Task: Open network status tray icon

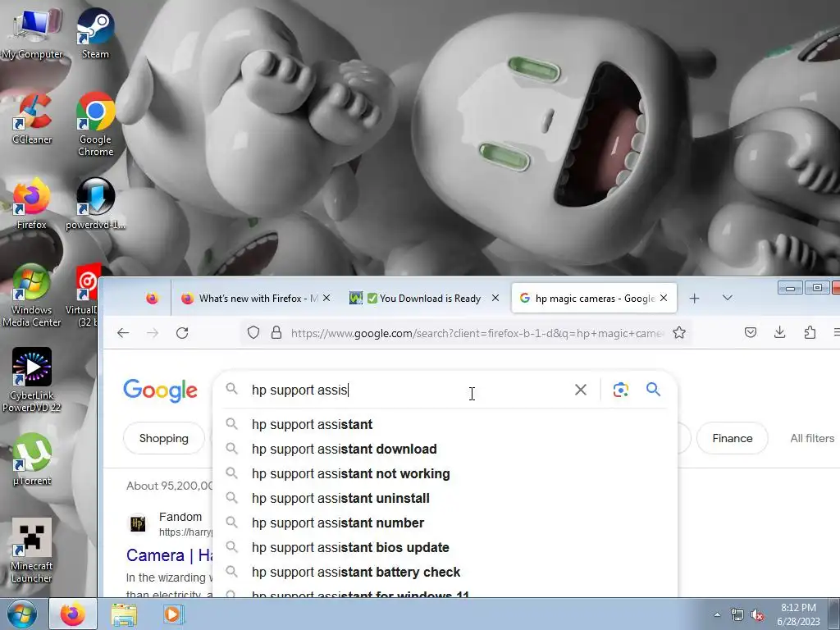Action: pos(737,615)
